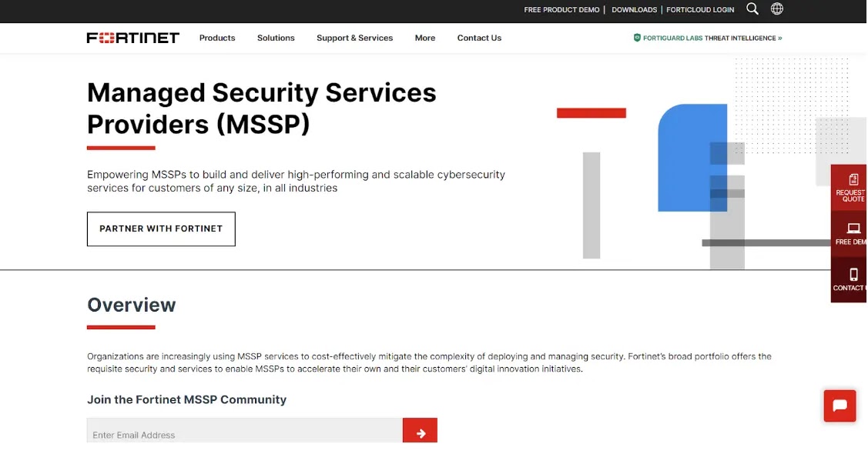This screenshot has width=868, height=474.
Task: Select the globe language icon
Action: click(776, 9)
